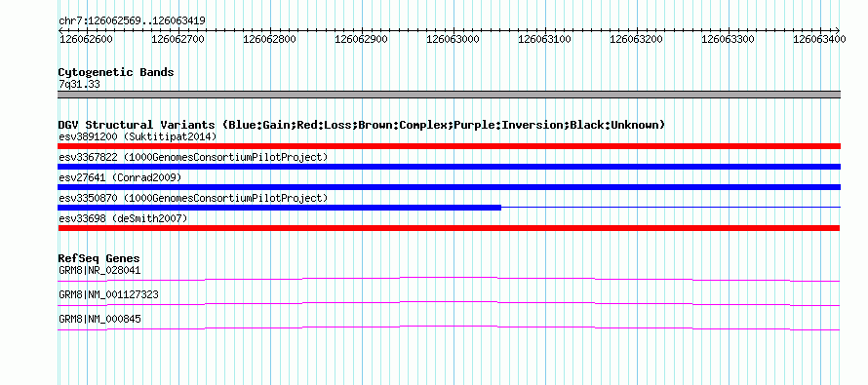The image size is (868, 385).
Task: Click the magenta line for GRM8|NM_001127323
Action: 449,304
